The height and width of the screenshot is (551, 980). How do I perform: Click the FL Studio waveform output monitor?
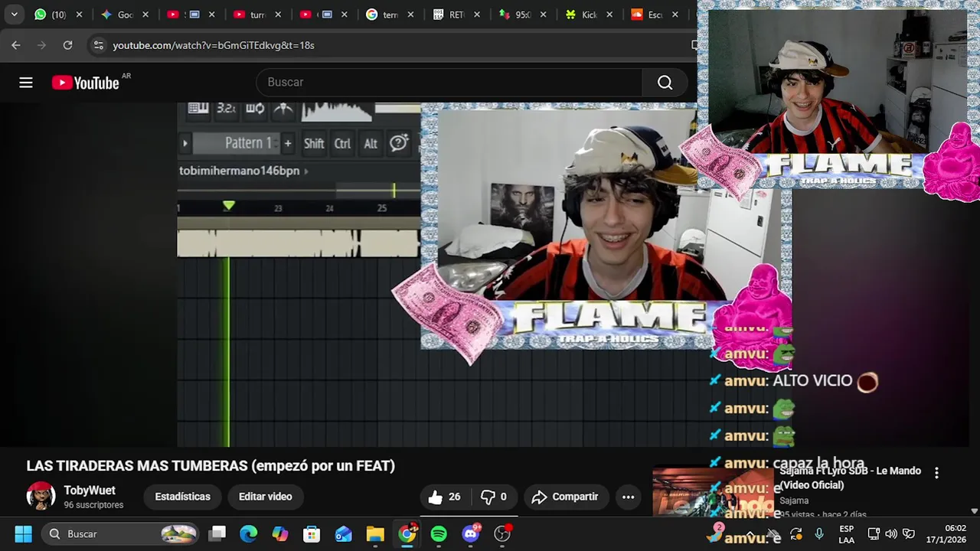[x=337, y=112]
